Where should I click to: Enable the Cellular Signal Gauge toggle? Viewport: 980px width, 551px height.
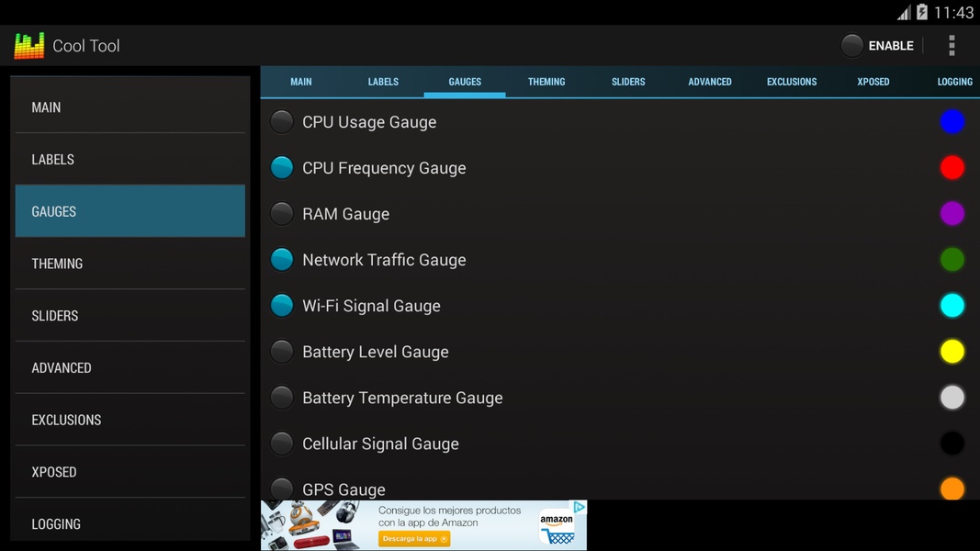click(x=282, y=444)
